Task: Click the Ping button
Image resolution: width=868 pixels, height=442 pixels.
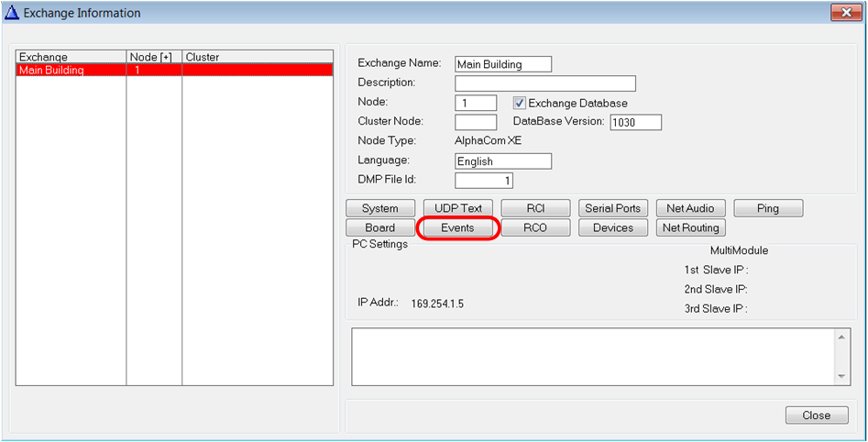Action: point(768,208)
